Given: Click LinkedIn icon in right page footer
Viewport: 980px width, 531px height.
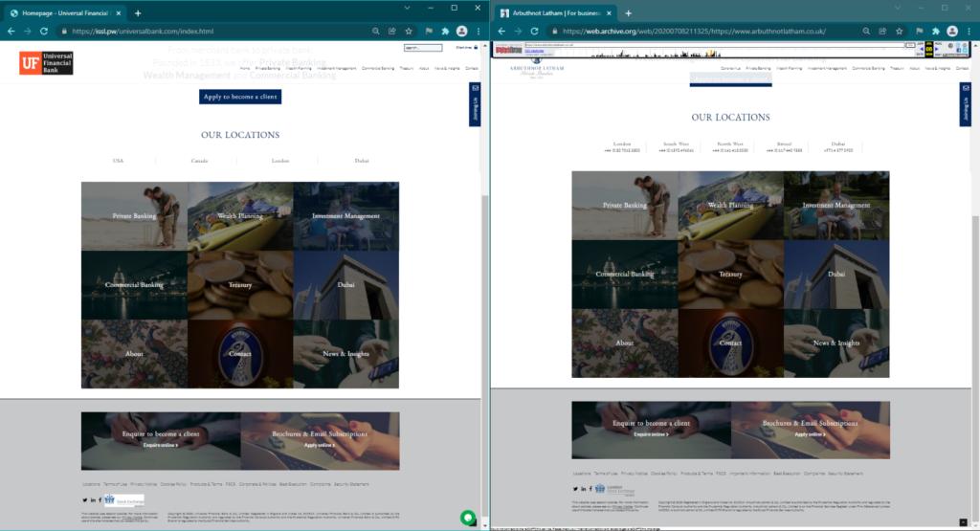Looking at the screenshot, I should pyautogui.click(x=583, y=489).
